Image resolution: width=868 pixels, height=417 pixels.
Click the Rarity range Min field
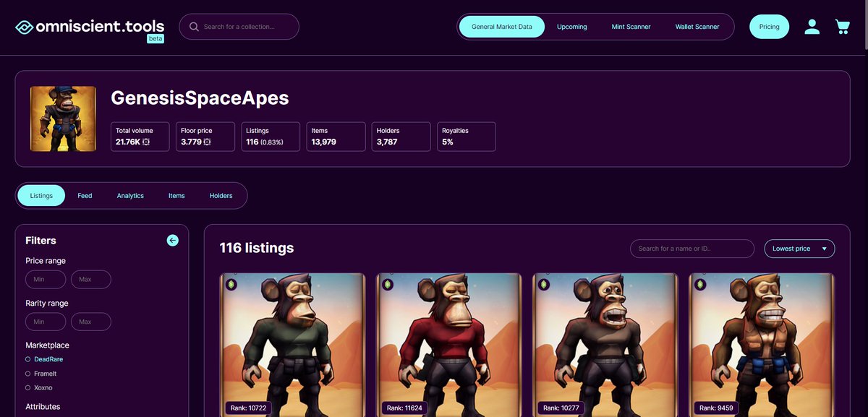point(46,322)
